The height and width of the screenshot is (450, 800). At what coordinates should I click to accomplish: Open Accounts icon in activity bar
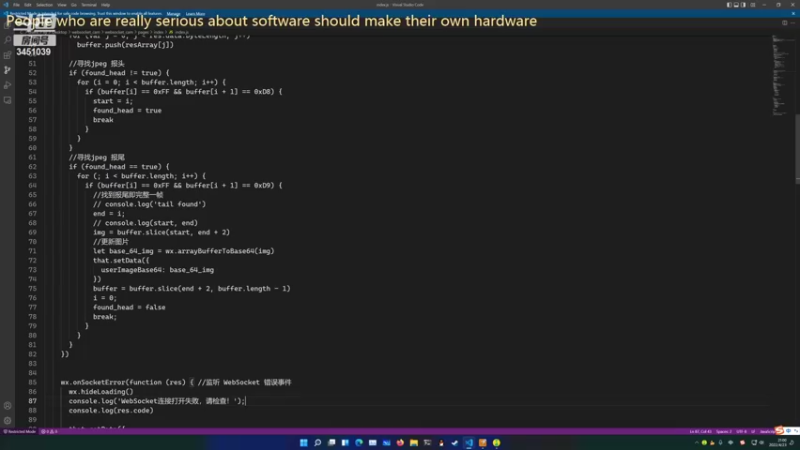(7, 406)
